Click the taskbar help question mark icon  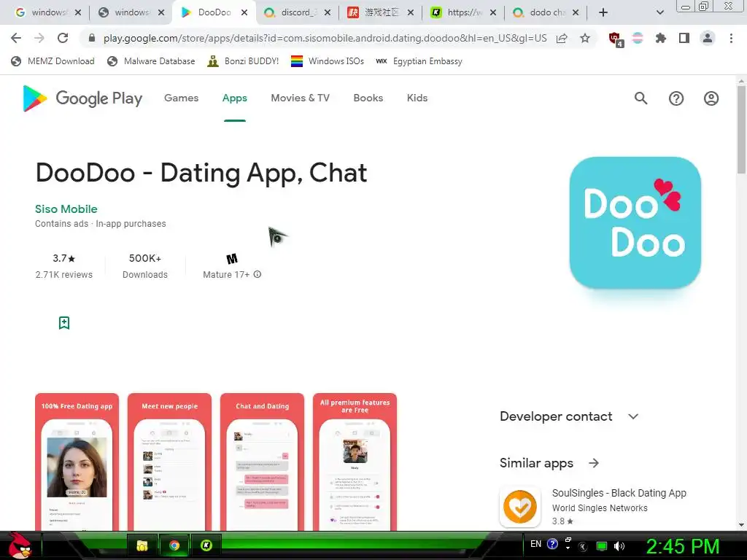point(552,544)
